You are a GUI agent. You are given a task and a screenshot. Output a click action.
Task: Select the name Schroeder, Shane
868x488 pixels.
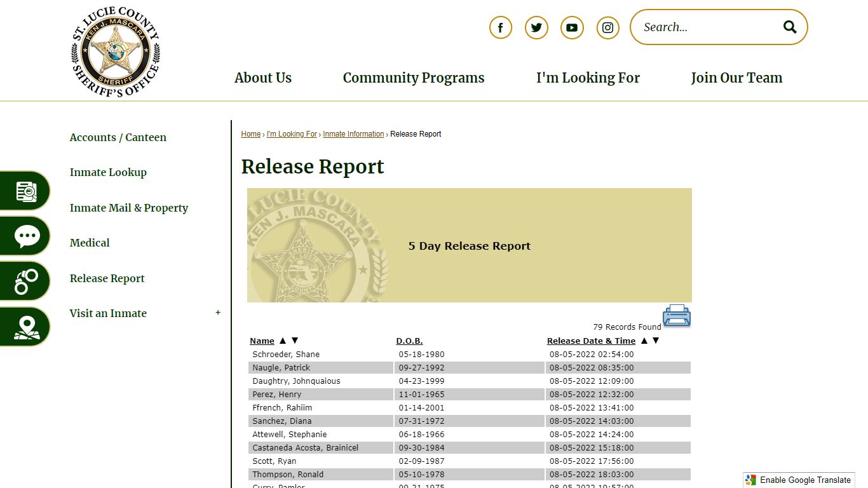[286, 355]
